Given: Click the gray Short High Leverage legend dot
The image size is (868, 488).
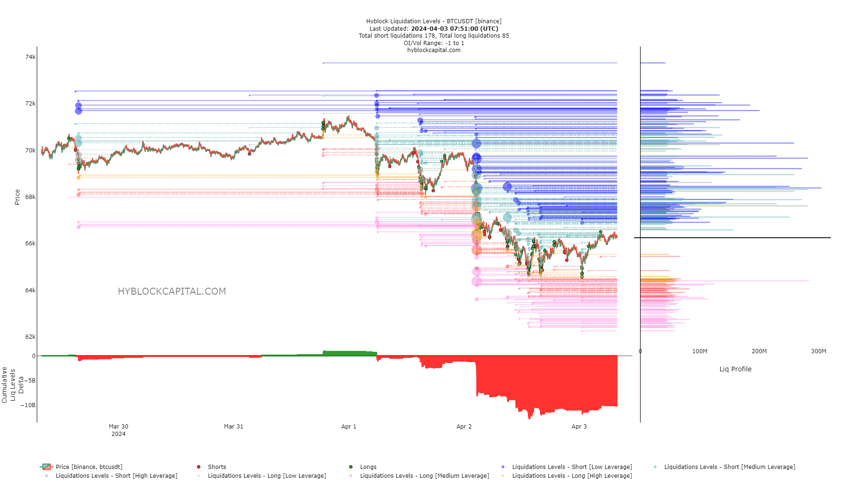Looking at the screenshot, I should 47,475.
